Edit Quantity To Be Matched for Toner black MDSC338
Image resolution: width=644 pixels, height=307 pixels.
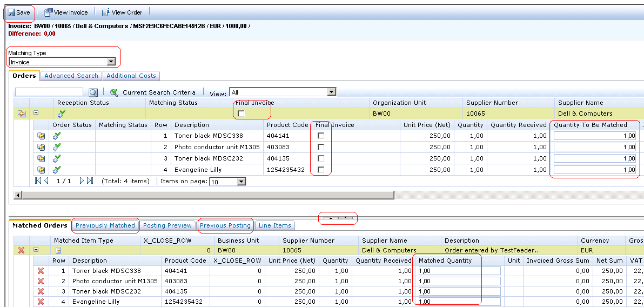pyautogui.click(x=595, y=136)
